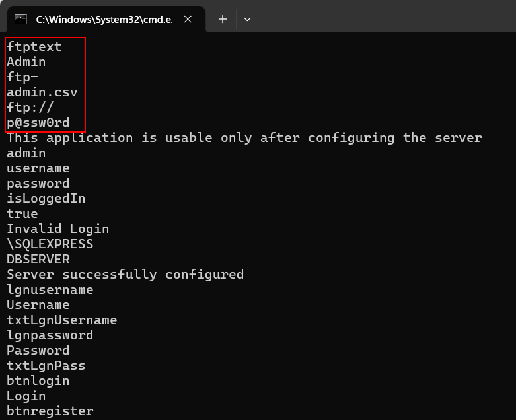Click the '\SQLEXPRESS' output line
The image size is (516, 420).
click(x=50, y=244)
